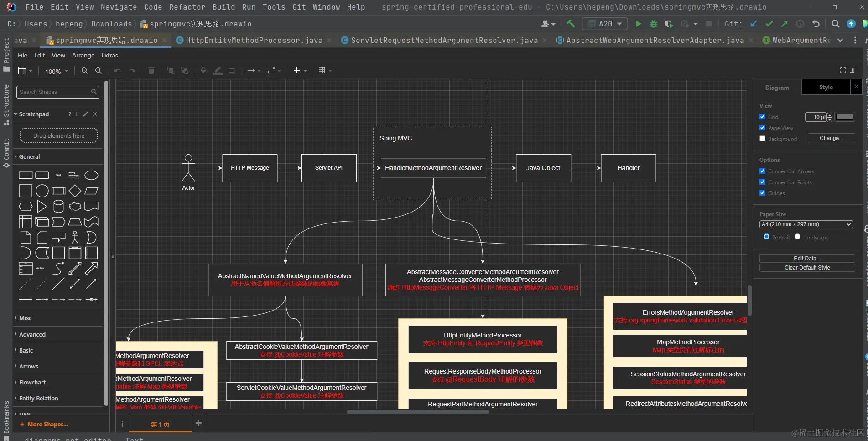Screen dimensions: 868x441
Task: Click Clear Default Style button
Action: click(x=807, y=268)
